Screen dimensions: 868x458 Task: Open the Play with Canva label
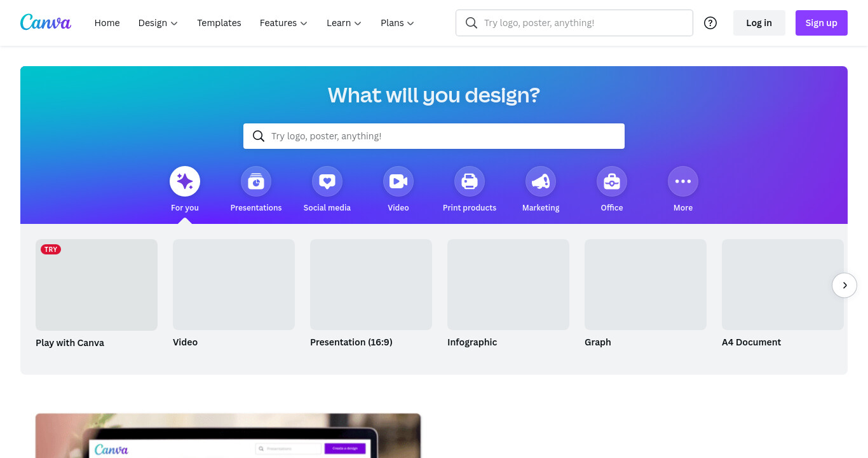(x=70, y=343)
